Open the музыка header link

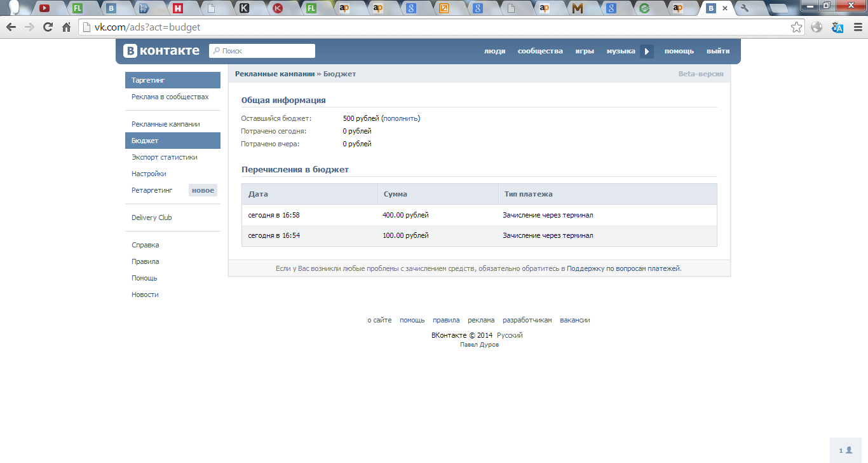[621, 52]
